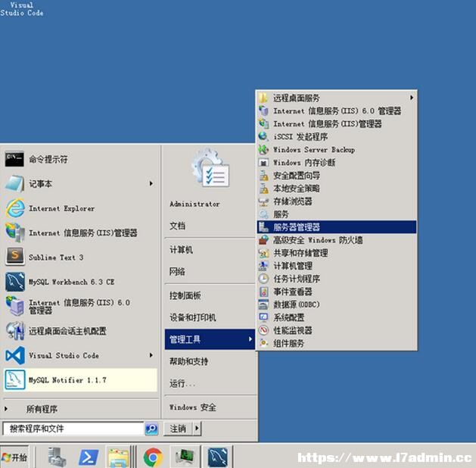Launch PowerShell from the taskbar
Image resolution: width=476 pixels, height=468 pixels.
(x=89, y=457)
